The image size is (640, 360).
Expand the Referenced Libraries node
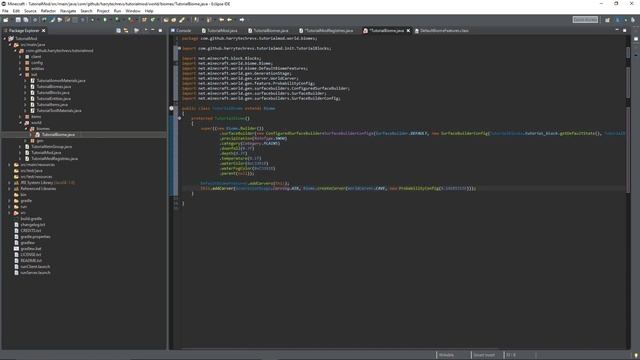pos(10,189)
